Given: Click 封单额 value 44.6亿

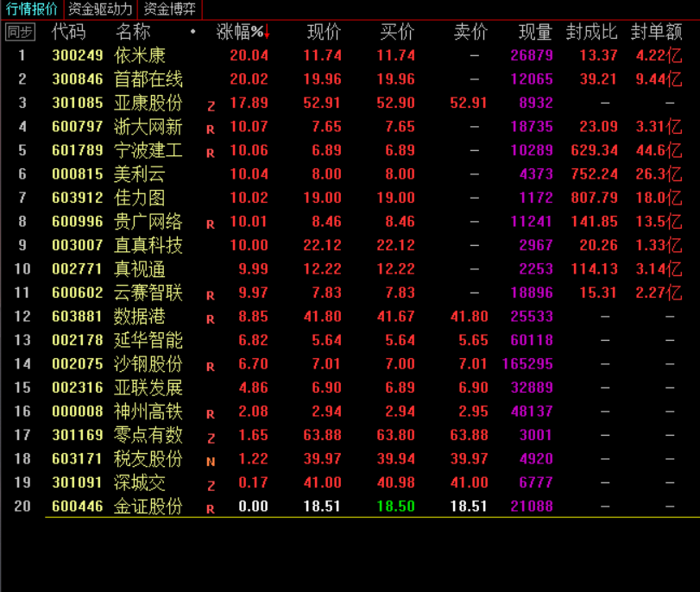Looking at the screenshot, I should (659, 150).
